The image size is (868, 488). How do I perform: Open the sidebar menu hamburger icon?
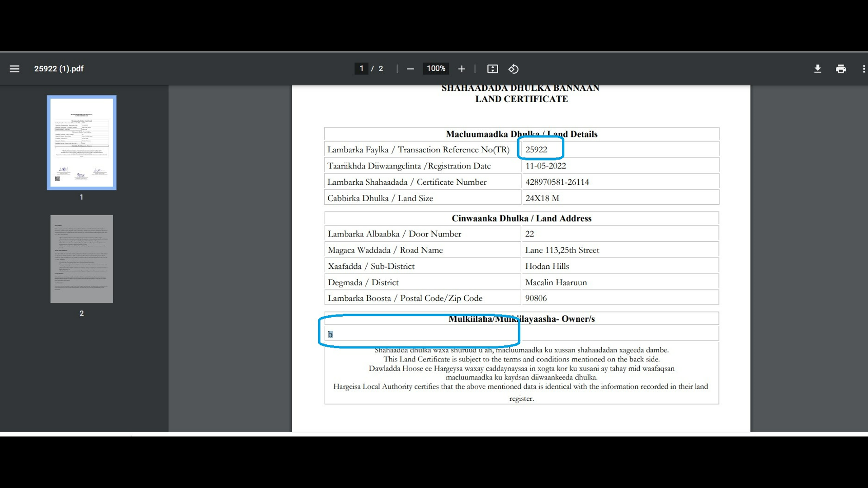coord(14,69)
